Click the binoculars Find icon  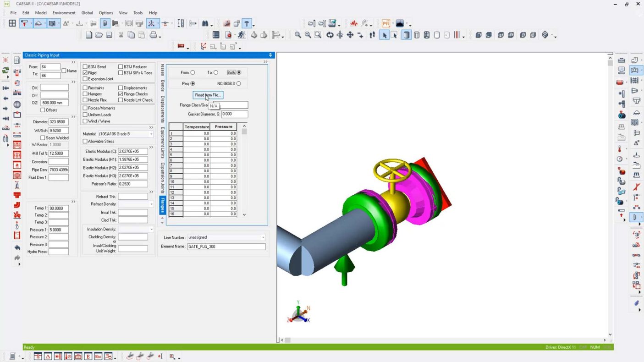pyautogui.click(x=205, y=23)
